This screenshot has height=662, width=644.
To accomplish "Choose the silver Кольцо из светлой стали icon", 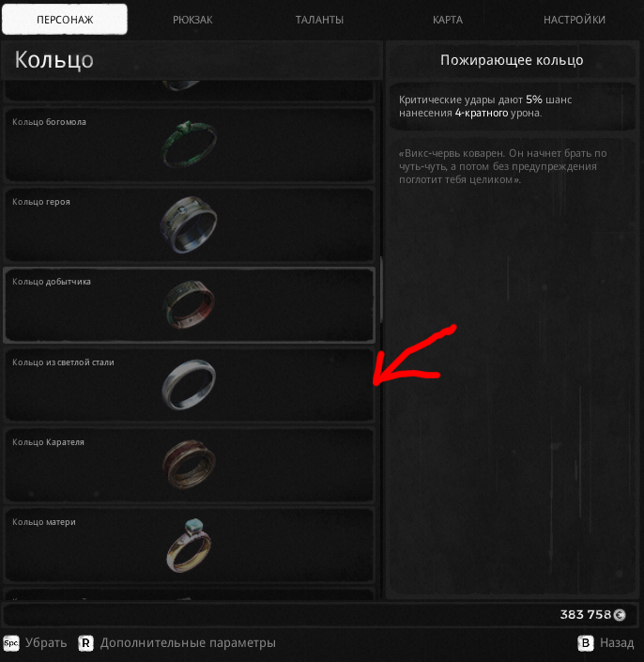I will (x=189, y=384).
